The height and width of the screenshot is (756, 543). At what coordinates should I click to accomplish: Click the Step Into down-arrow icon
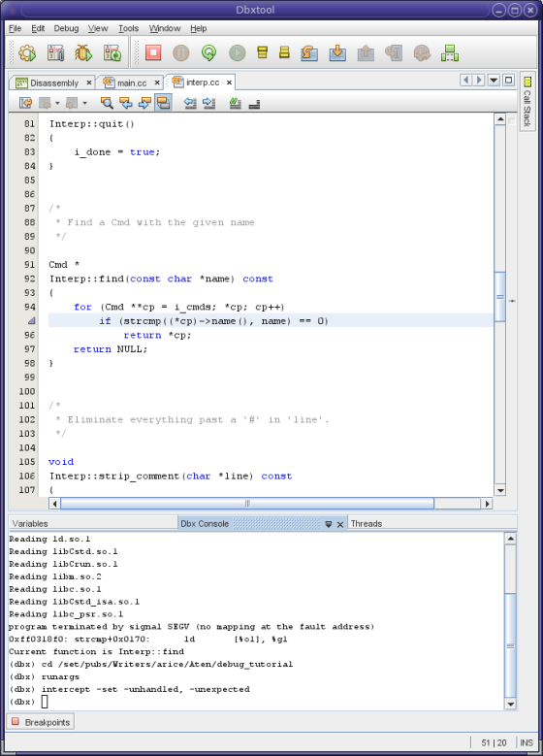click(337, 52)
